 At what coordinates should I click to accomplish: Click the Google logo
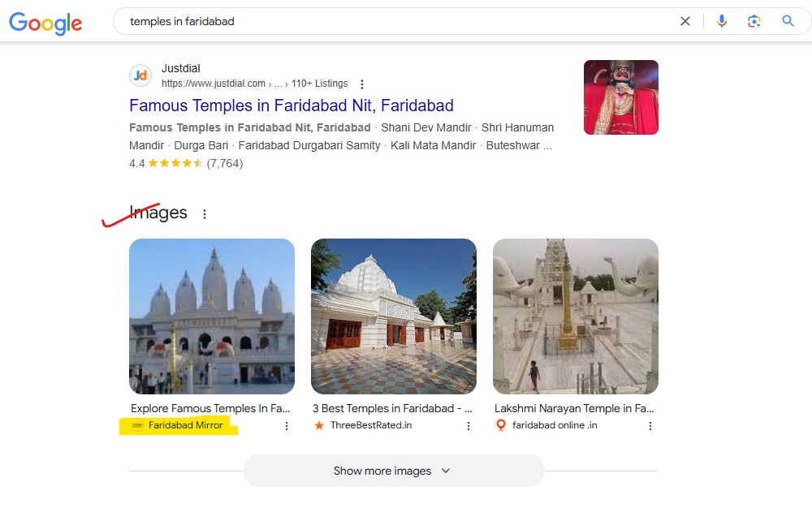pyautogui.click(x=45, y=22)
